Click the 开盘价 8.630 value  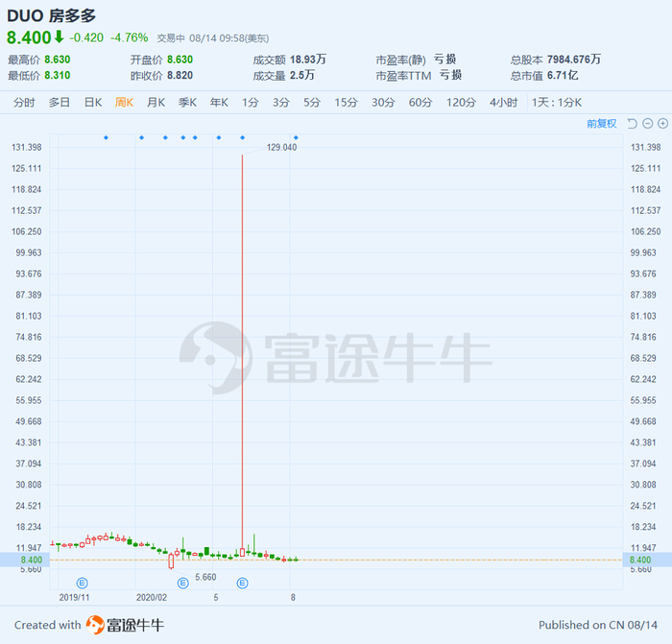coord(180,60)
